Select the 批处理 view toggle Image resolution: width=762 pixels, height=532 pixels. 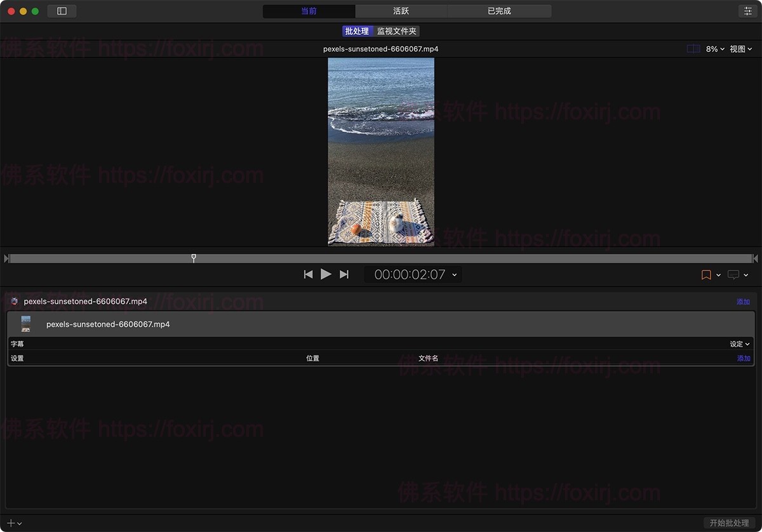(357, 31)
